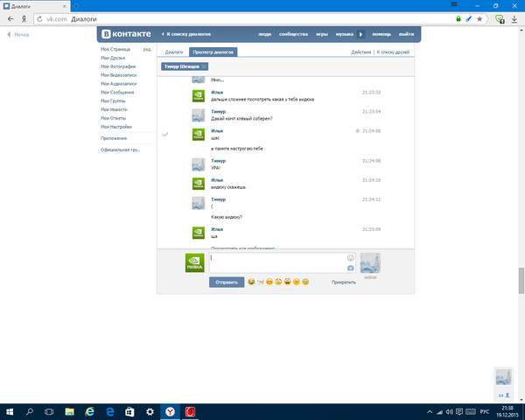The image size is (525, 420).
Task: Open the NVIDIA avatar beside message box
Action: point(194,262)
